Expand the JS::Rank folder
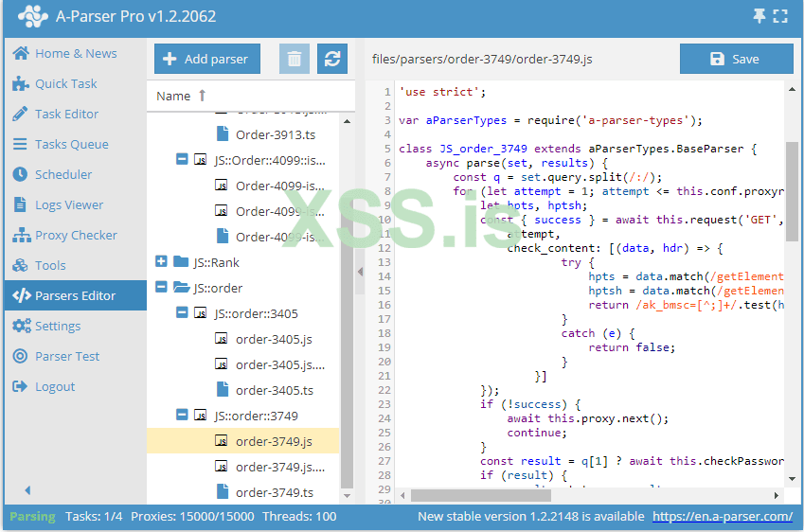Image resolution: width=804 pixels, height=532 pixels. tap(161, 261)
